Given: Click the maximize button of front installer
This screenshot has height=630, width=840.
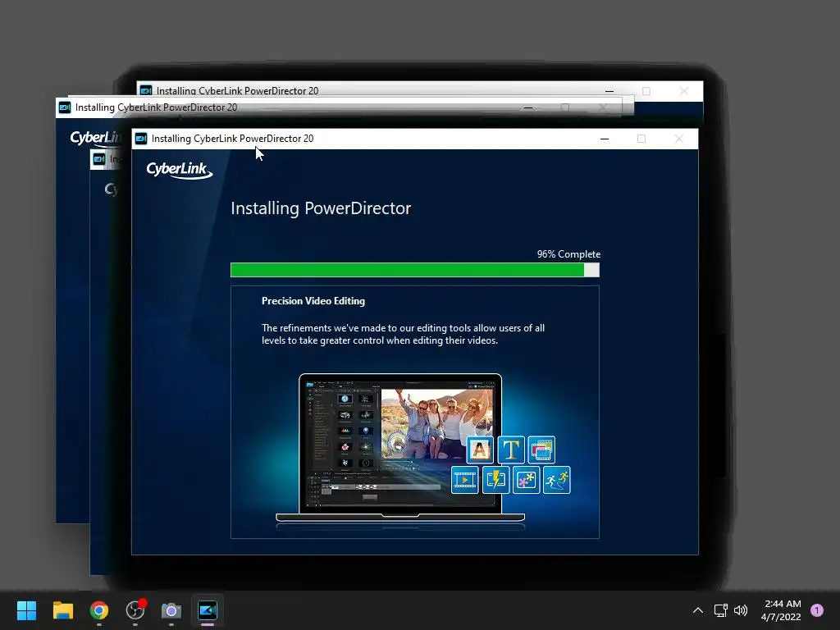Looking at the screenshot, I should (x=641, y=139).
